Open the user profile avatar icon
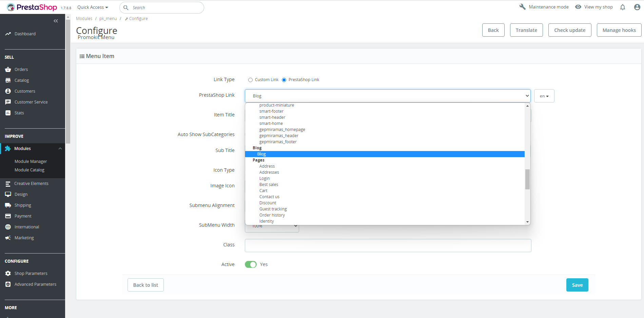644x318 pixels. [x=637, y=7]
